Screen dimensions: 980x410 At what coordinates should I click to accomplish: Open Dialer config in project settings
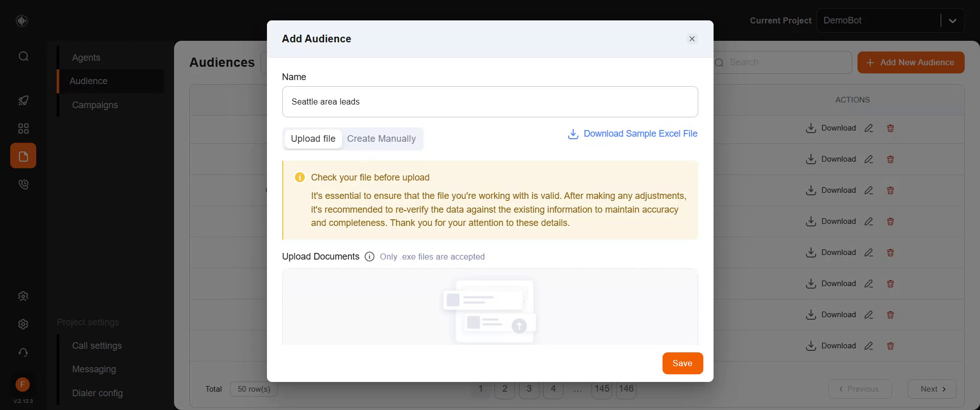pos(97,393)
